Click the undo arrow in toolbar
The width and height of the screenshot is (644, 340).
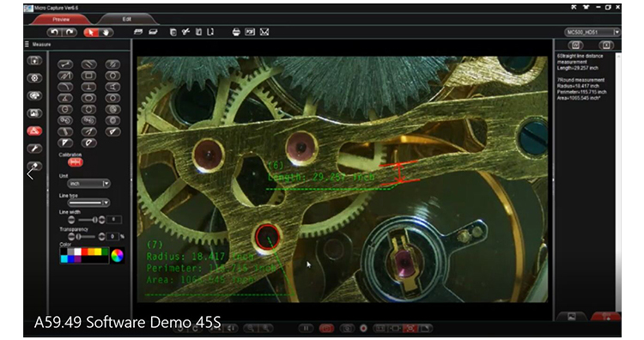coord(54,32)
